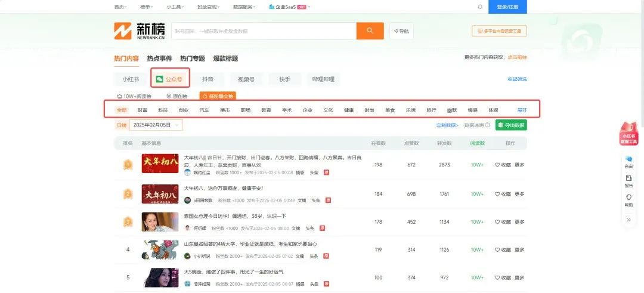Select 视频号 platform tab
This screenshot has height=293, width=644.
tap(246, 79)
